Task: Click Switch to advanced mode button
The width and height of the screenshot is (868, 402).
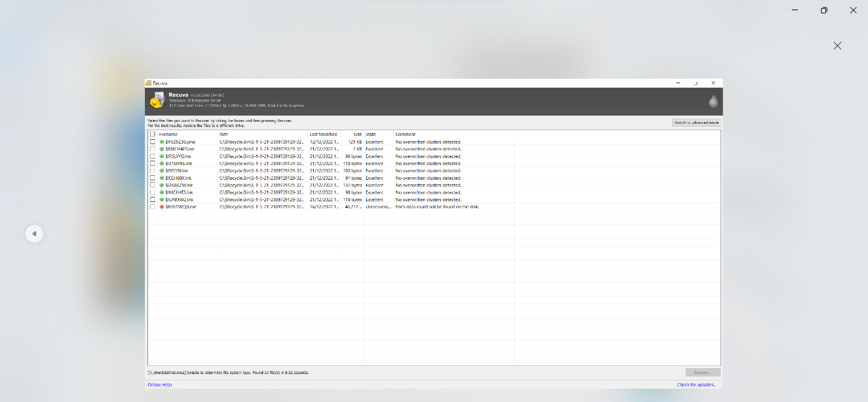Action: [x=696, y=123]
